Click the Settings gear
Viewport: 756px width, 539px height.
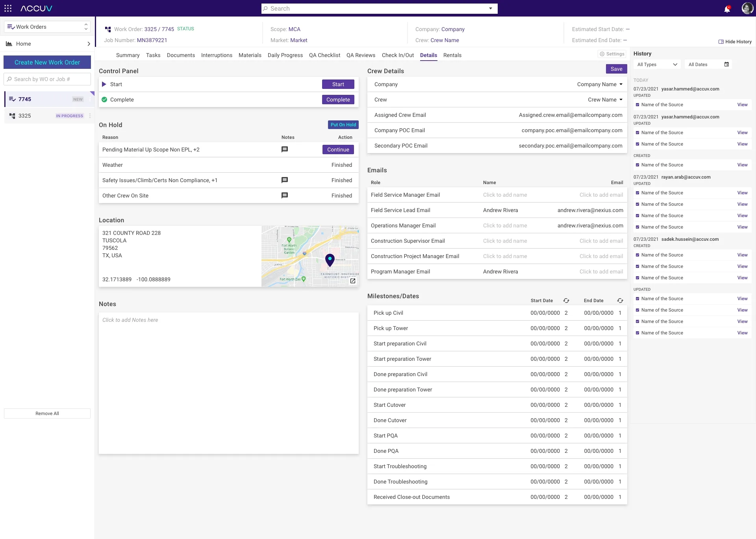click(602, 54)
